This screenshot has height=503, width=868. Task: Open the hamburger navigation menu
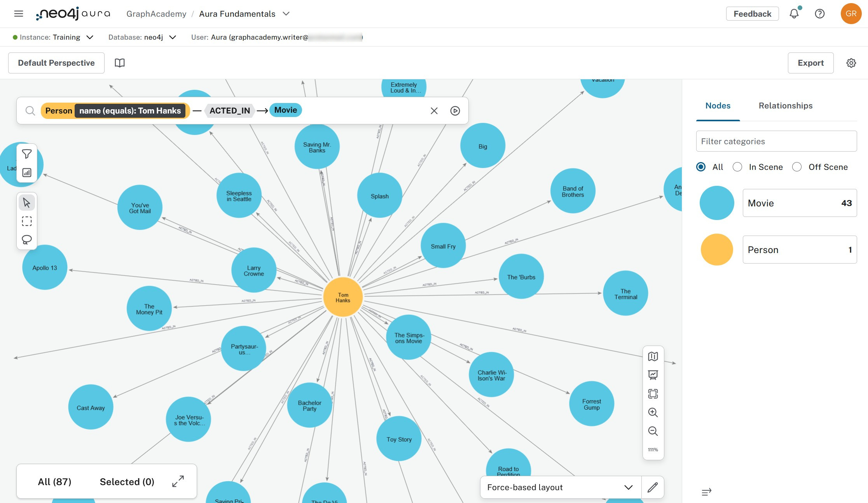18,13
